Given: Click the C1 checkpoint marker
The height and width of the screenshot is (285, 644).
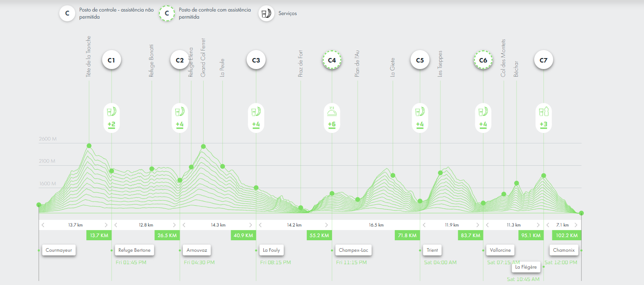Looking at the screenshot, I should point(112,60).
